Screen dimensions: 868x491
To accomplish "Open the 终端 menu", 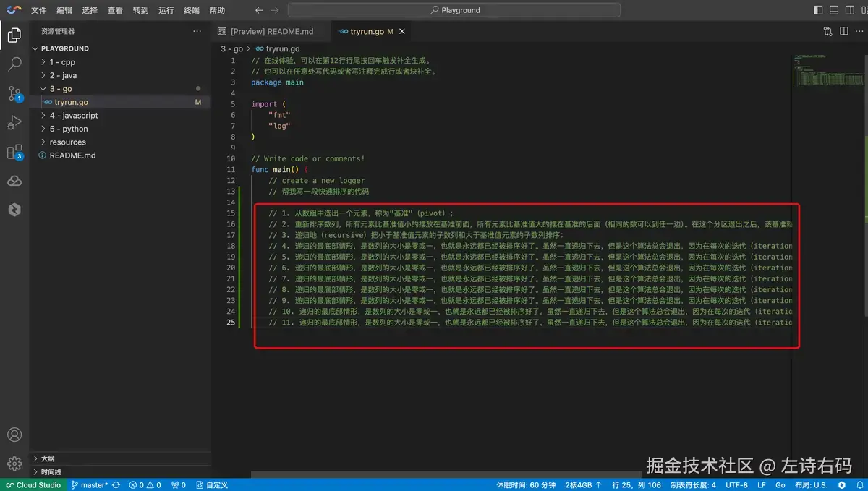I will pyautogui.click(x=191, y=10).
